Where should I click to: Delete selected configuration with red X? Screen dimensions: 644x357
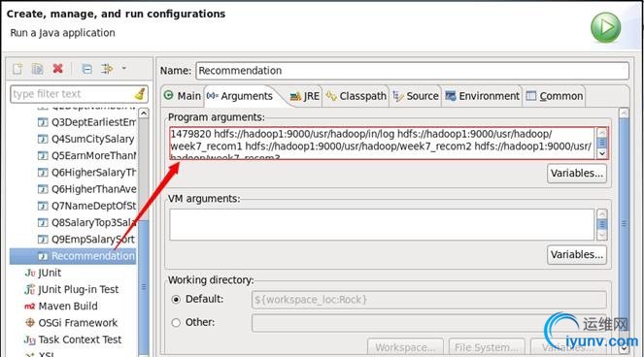(x=58, y=69)
